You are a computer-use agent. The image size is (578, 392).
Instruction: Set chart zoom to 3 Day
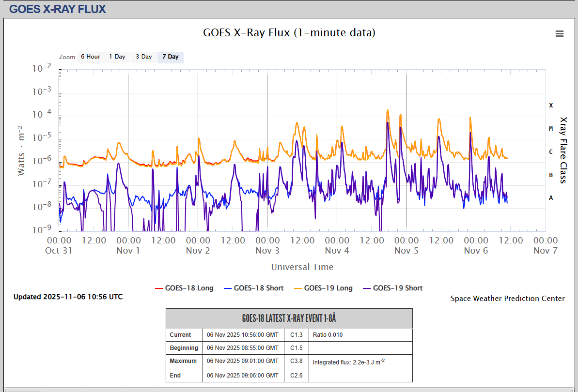click(x=144, y=57)
